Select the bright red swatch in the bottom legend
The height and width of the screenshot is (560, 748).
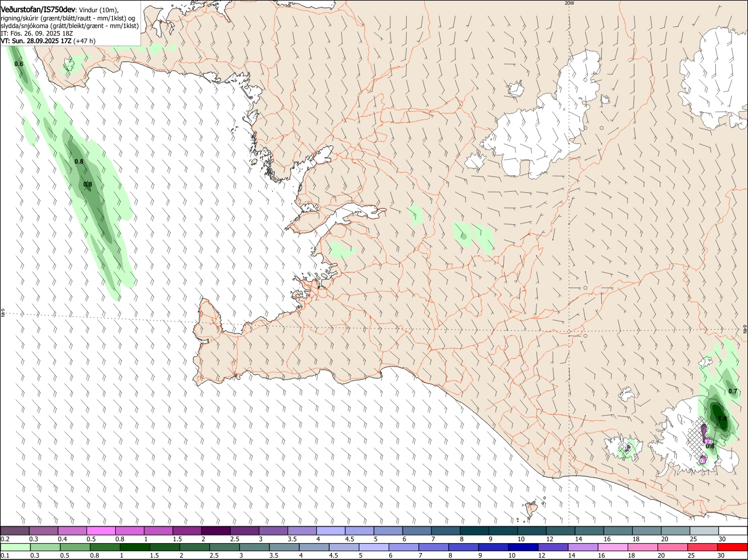coord(733,547)
